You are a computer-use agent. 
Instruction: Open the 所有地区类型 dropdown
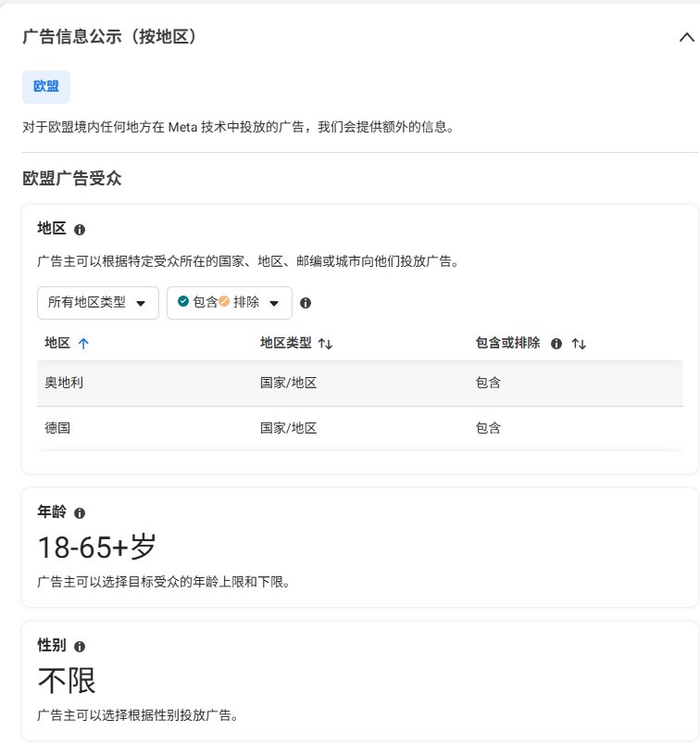[98, 303]
